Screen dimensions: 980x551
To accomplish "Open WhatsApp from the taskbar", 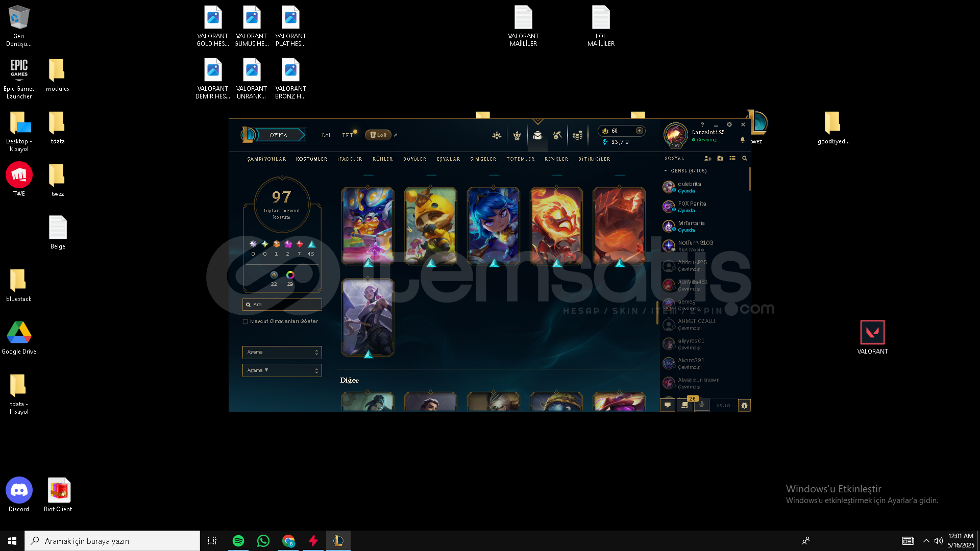I will [263, 541].
